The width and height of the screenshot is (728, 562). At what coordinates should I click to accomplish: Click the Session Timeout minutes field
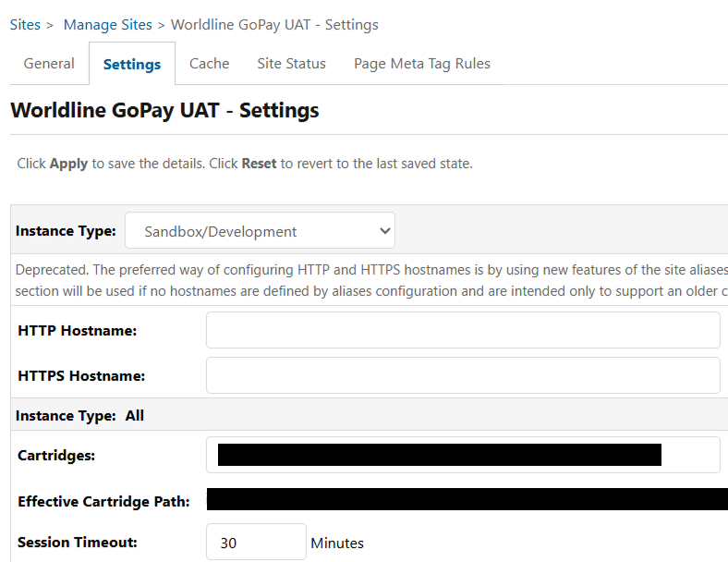(x=256, y=542)
